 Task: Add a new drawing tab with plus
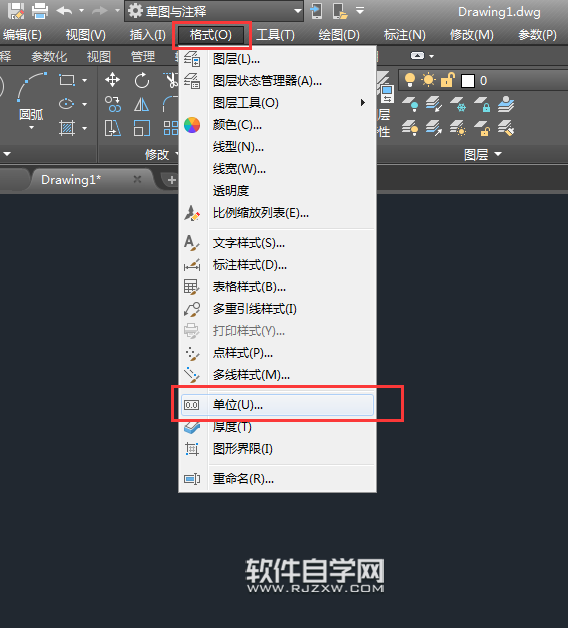tap(171, 180)
